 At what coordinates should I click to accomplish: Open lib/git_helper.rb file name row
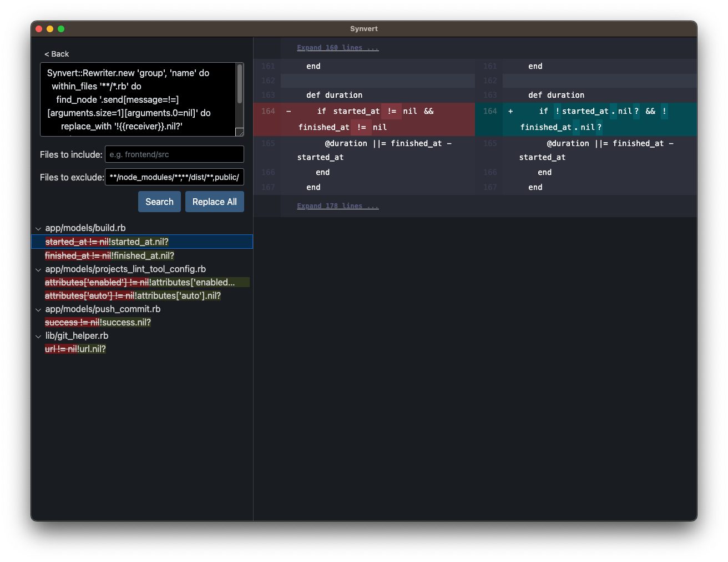click(x=77, y=335)
